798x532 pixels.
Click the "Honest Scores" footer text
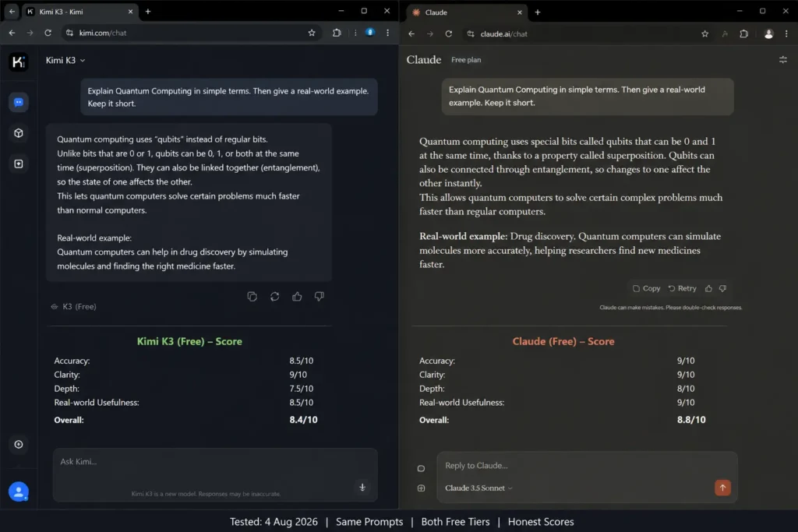(x=541, y=522)
